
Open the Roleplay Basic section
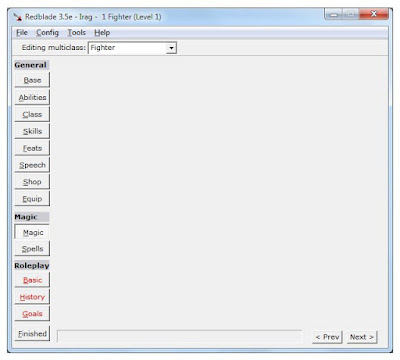click(x=32, y=280)
